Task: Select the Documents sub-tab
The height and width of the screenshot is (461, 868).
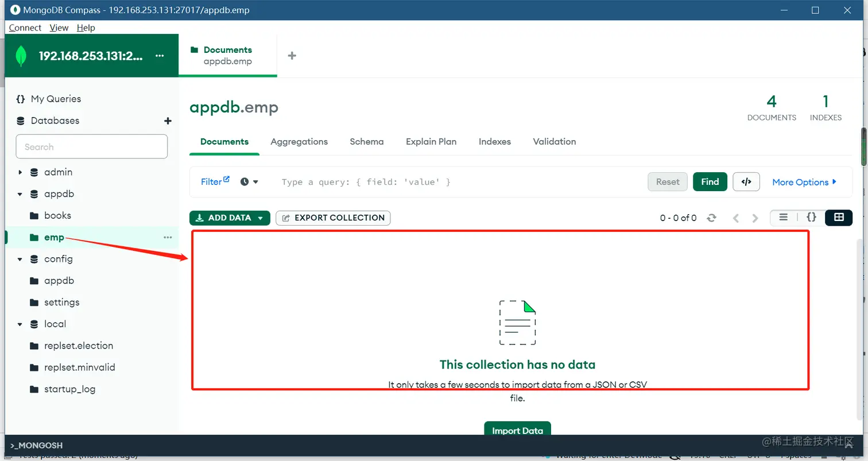Action: click(x=224, y=142)
